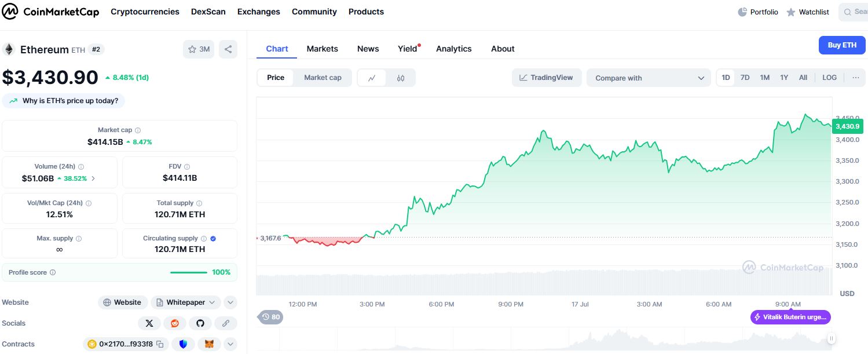Image resolution: width=868 pixels, height=354 pixels.
Task: Click the clock badge showing 80
Action: point(270,317)
